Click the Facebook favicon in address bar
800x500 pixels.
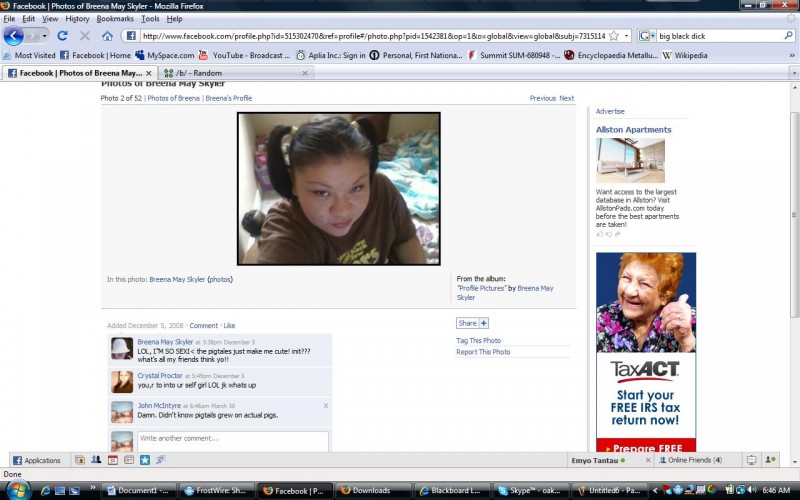(131, 36)
